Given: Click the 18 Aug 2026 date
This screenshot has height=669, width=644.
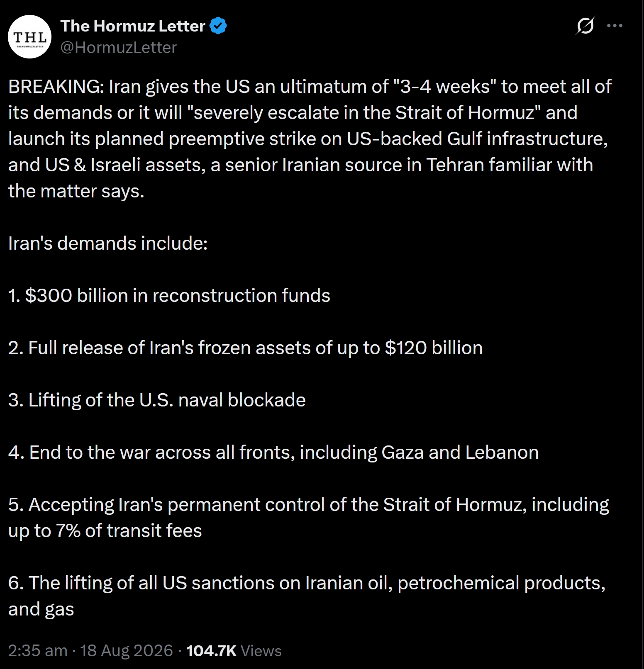Looking at the screenshot, I should [x=126, y=650].
